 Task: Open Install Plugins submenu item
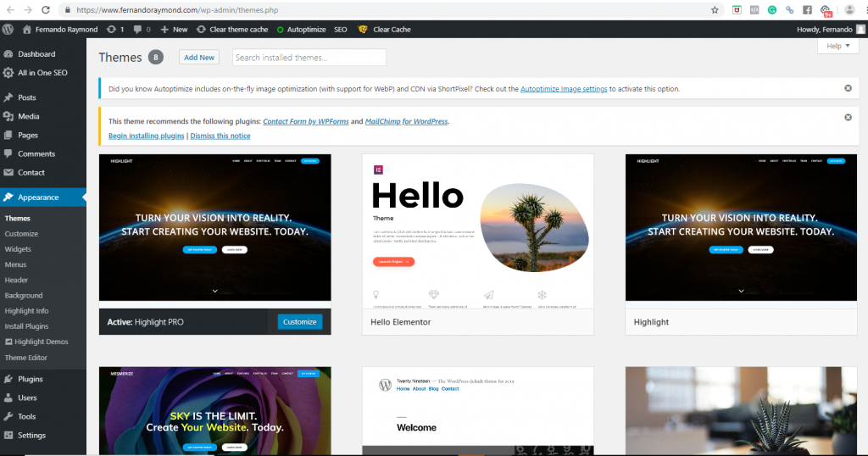(x=26, y=326)
